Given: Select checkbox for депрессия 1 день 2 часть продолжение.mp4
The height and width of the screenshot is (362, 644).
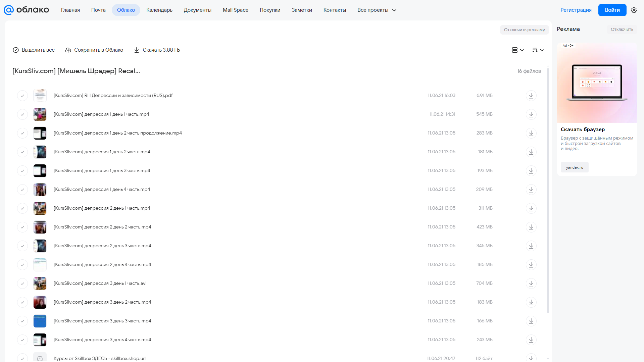Looking at the screenshot, I should [x=22, y=133].
